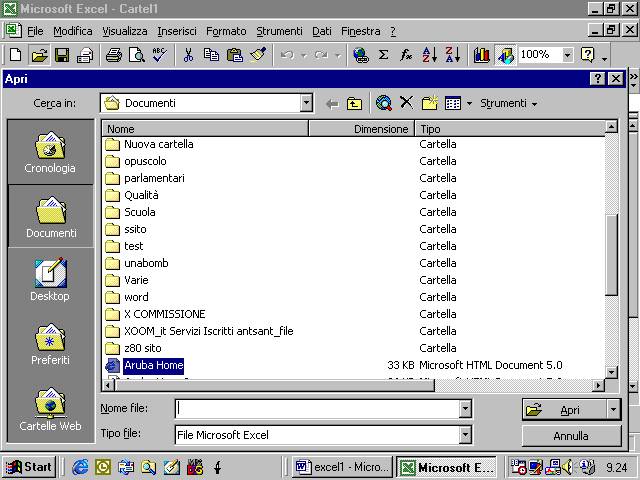Create new folder icon in dialog

pos(429,103)
